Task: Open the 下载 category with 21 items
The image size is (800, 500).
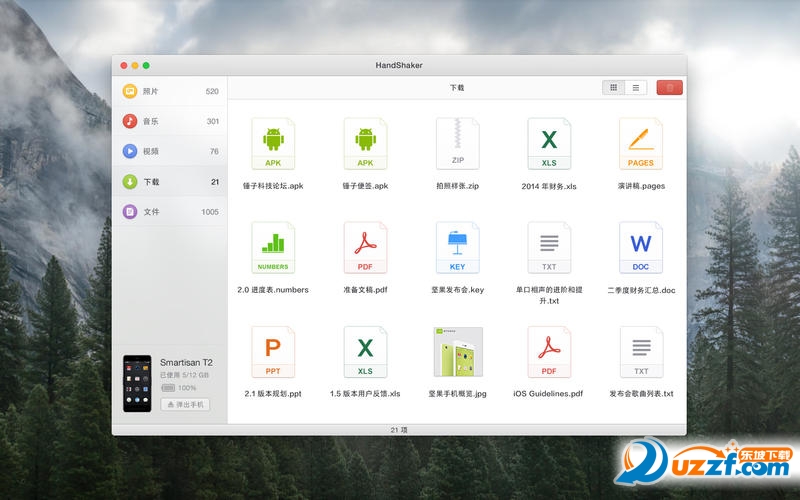Action: (x=170, y=182)
